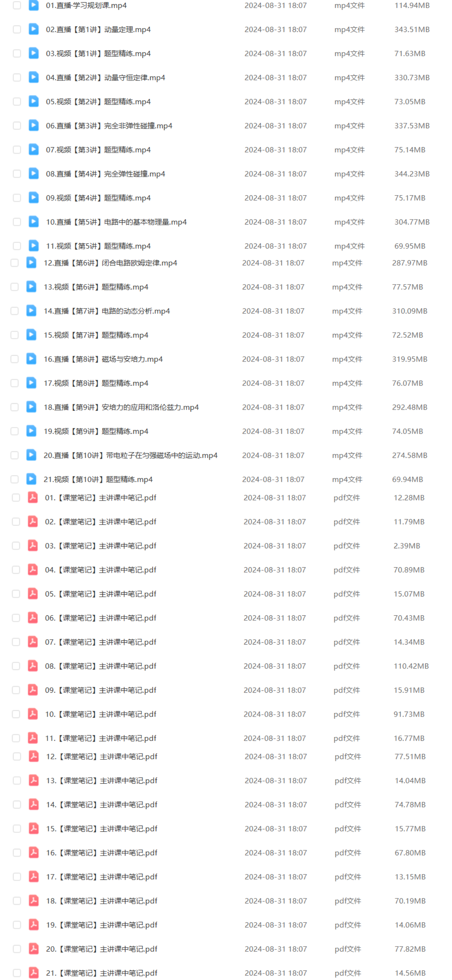Click video icon for 12.直播【第6讲】闭合电路欧姆定律.mp4
This screenshot has width=452, height=980.
32,263
